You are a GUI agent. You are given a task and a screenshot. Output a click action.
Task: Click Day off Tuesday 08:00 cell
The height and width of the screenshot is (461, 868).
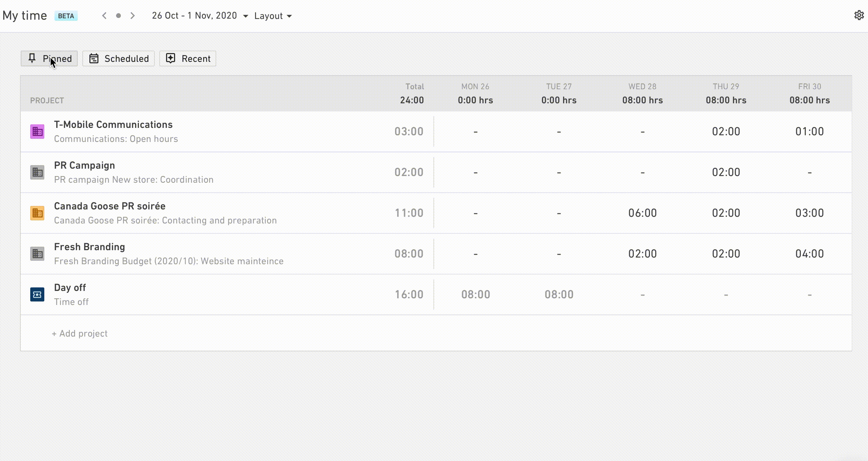[559, 294]
